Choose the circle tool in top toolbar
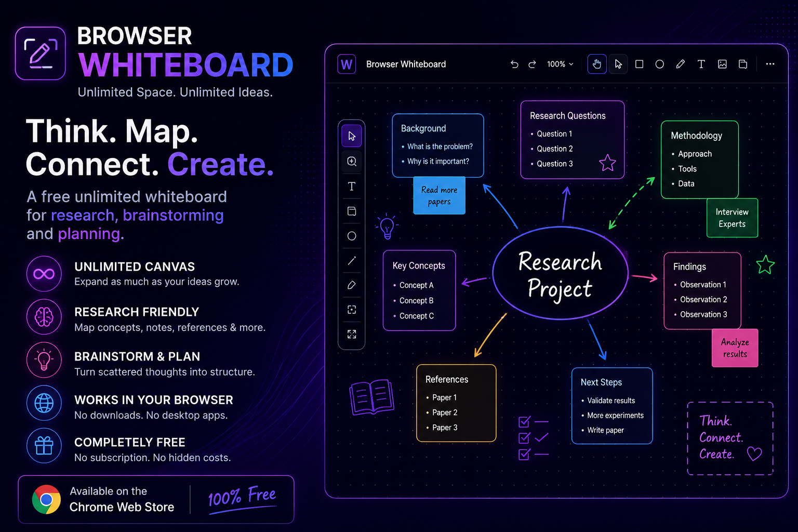 click(660, 64)
